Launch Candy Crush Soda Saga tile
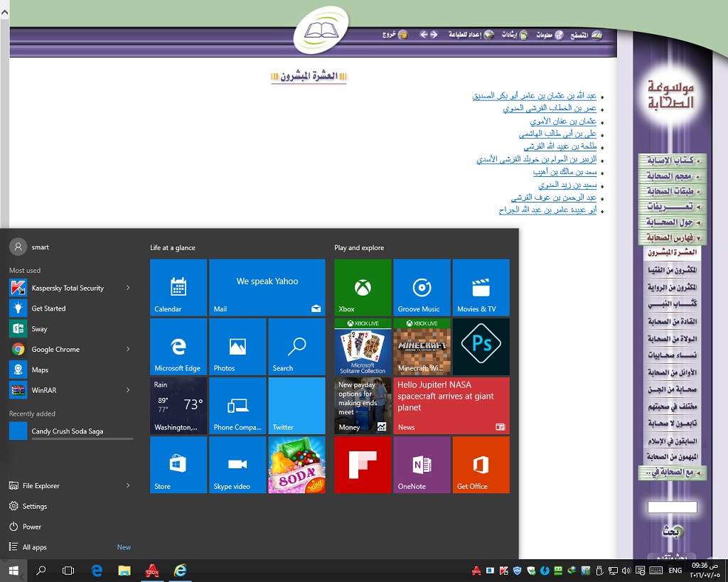This screenshot has width=728, height=582. pyautogui.click(x=296, y=465)
